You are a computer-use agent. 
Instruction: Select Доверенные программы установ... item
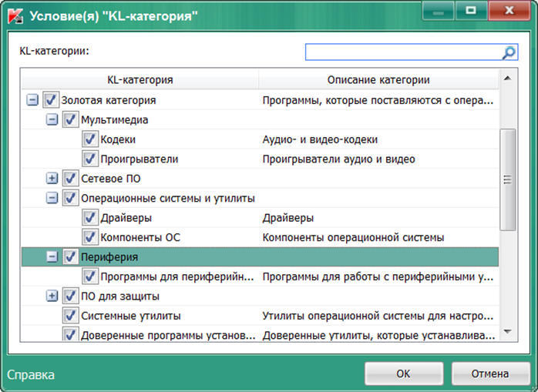click(x=168, y=335)
